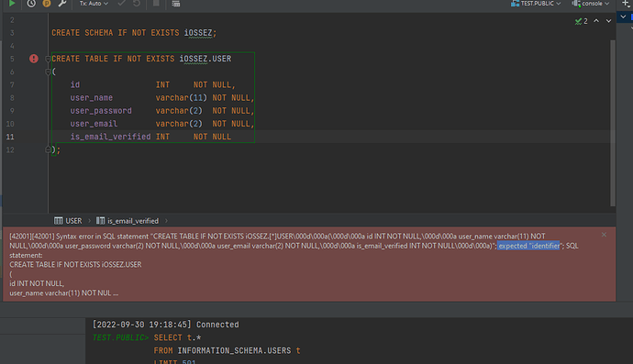Open settings via the wrench icon
Image resolution: width=633 pixels, height=364 pixels.
pos(62,4)
